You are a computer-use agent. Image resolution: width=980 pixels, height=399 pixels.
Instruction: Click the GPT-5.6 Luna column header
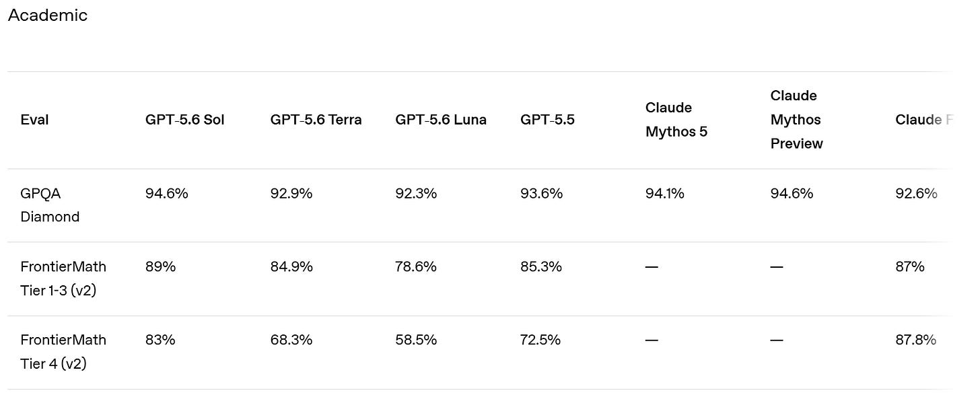[441, 120]
